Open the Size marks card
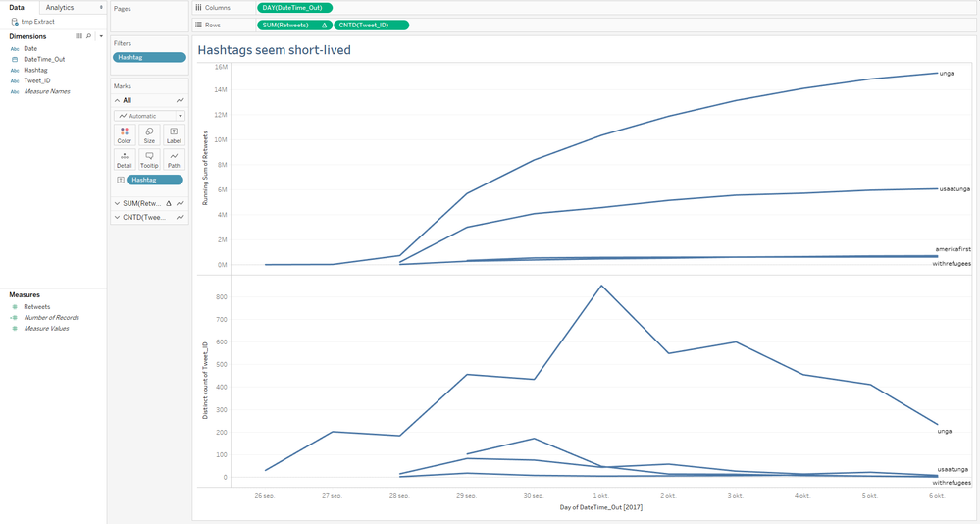 (x=149, y=135)
